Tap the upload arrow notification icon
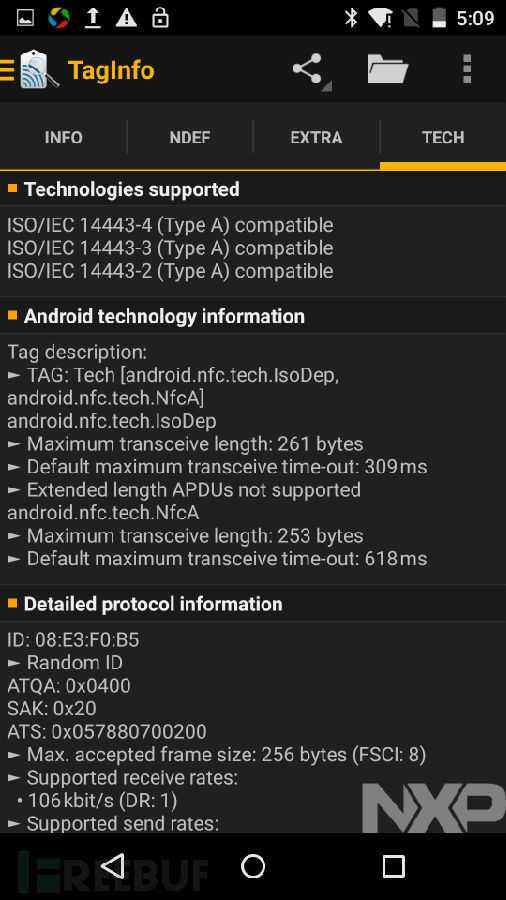 (x=92, y=18)
